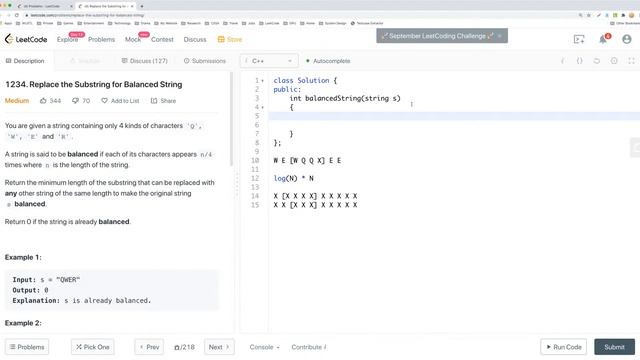
Task: Toggle full screen editor icon
Action: tap(631, 61)
